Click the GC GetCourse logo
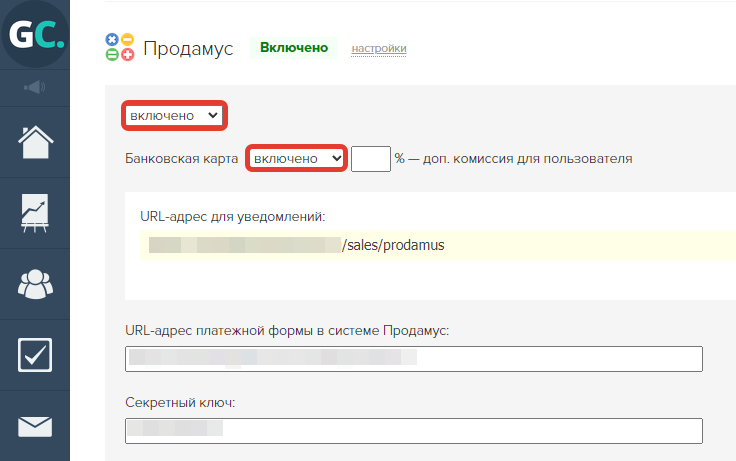736x461 pixels. [35, 34]
